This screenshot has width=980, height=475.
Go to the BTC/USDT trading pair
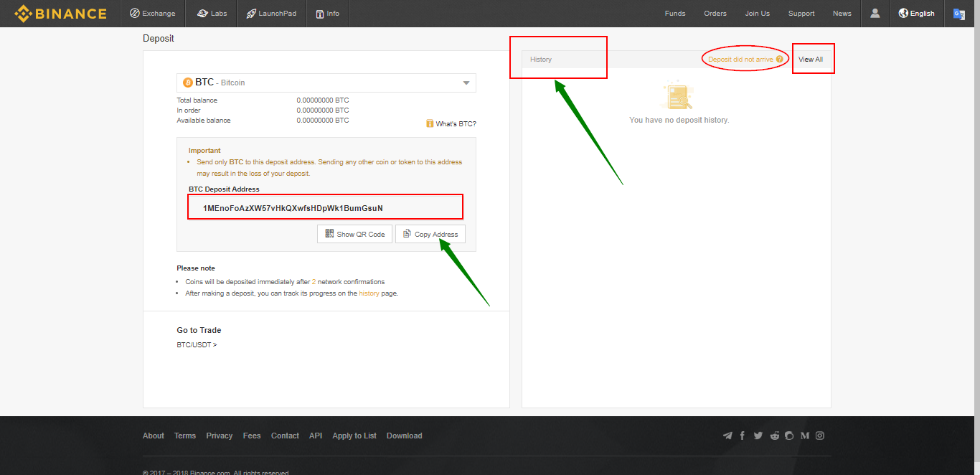tap(197, 345)
